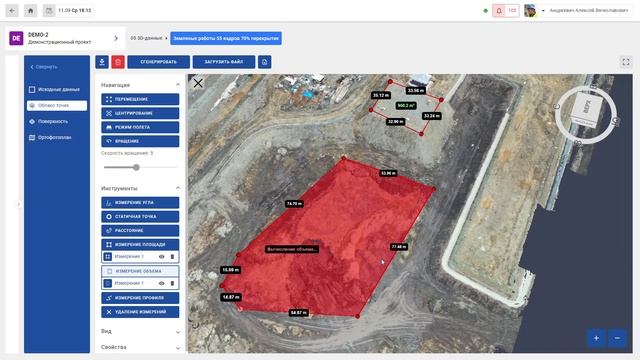Click the green 900.2 m² area label
Image resolution: width=640 pixels, height=360 pixels.
(x=406, y=106)
